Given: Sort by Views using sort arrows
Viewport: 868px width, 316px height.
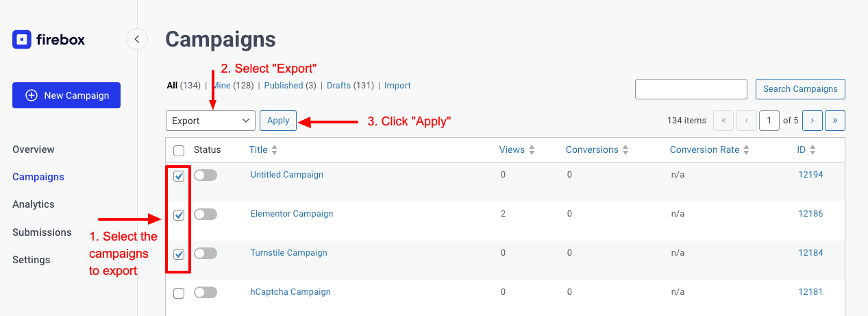Looking at the screenshot, I should click(532, 150).
